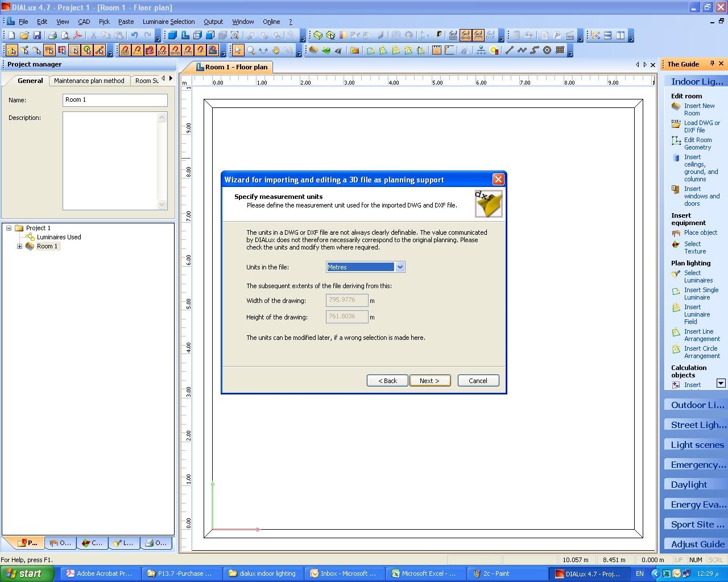
Task: Toggle the Edit Mode pick tool in toolbar
Action: pos(11,50)
